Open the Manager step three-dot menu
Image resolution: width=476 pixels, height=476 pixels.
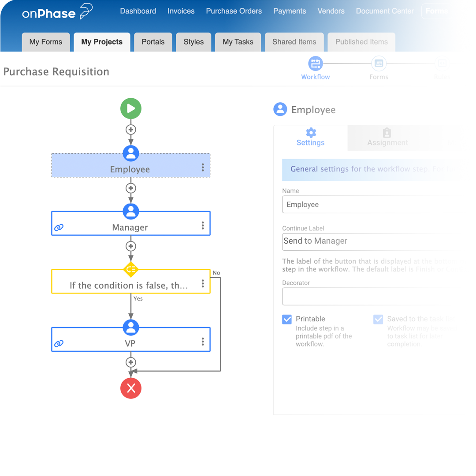coord(203,225)
